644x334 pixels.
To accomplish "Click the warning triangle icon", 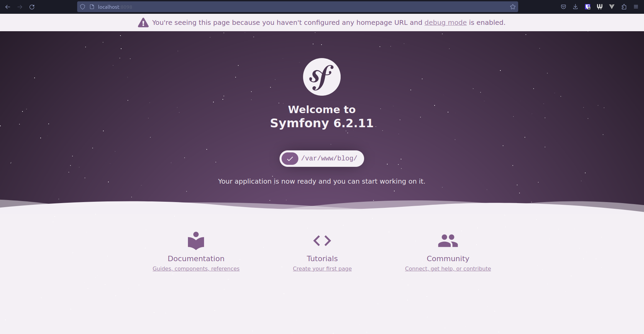I will click(x=143, y=22).
